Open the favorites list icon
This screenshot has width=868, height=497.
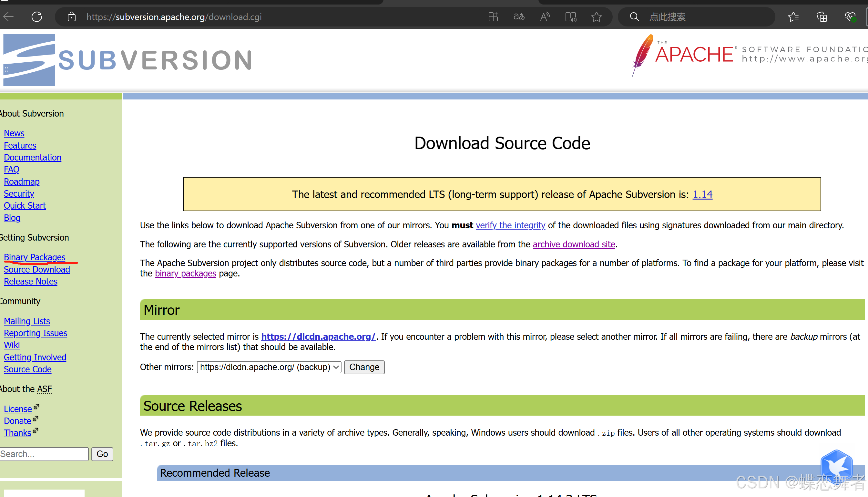click(793, 17)
